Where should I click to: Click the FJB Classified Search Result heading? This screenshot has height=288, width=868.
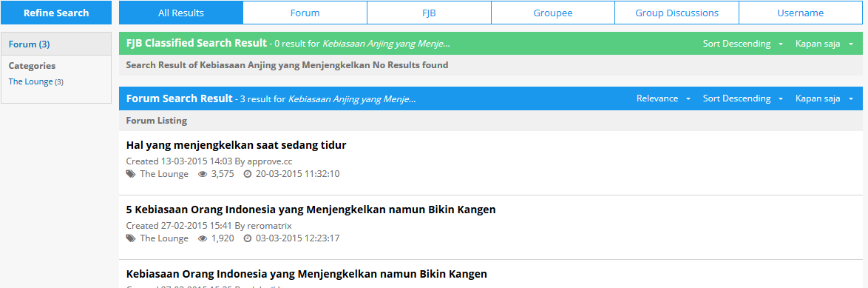(197, 43)
